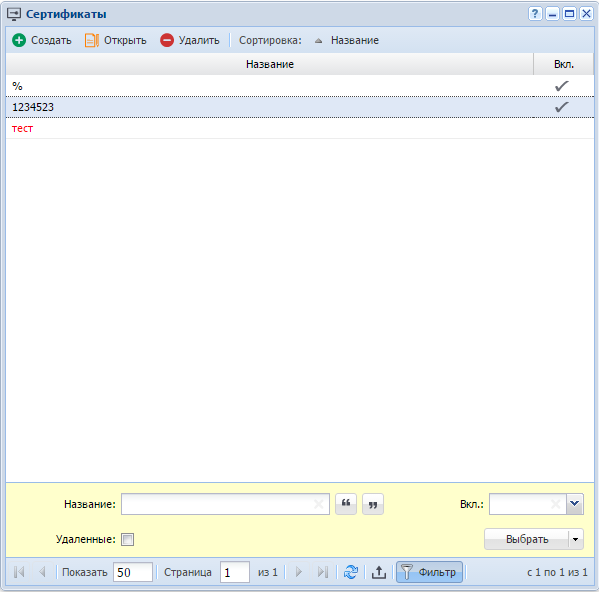Image resolution: width=599 pixels, height=592 pixels.
Task: Expand the Вкл. filter dropdown
Action: (x=575, y=504)
